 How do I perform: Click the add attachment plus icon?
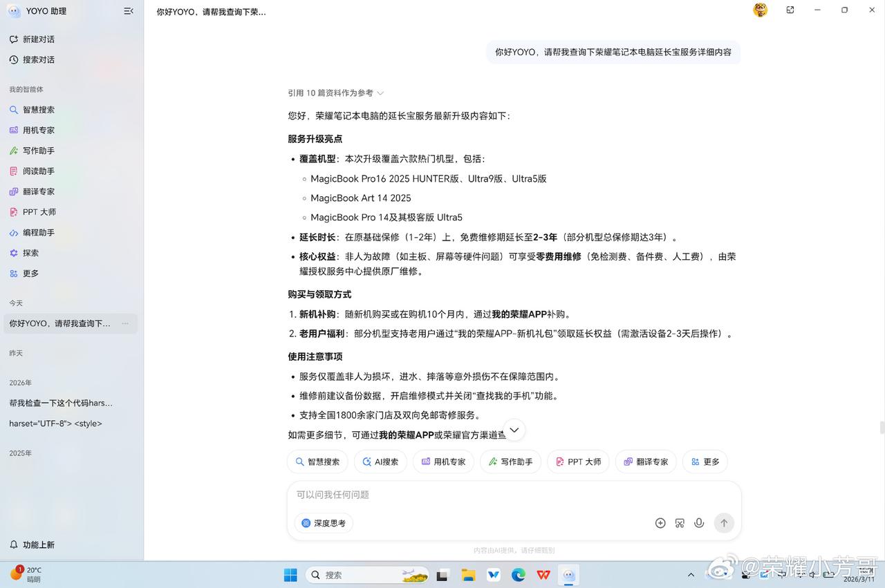[x=660, y=523]
